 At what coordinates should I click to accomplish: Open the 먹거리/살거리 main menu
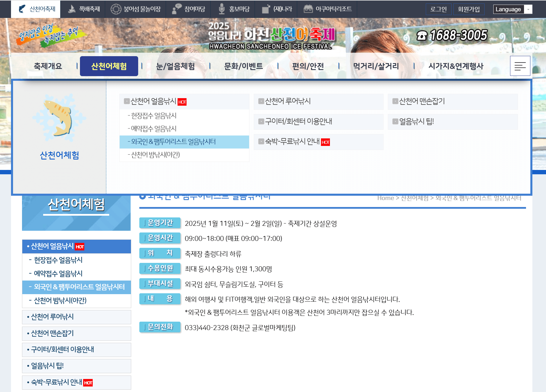[376, 66]
